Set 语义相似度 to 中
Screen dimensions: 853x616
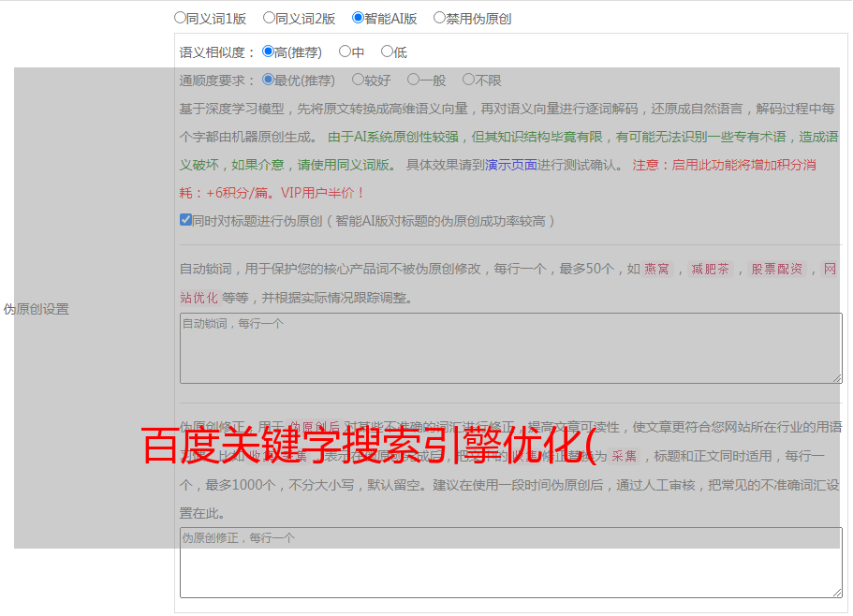point(345,51)
